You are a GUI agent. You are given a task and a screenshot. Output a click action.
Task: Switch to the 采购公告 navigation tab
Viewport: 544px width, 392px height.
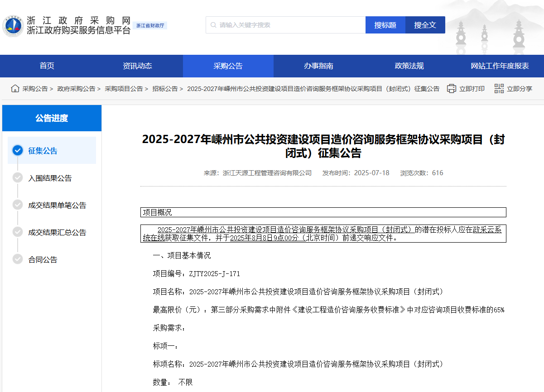point(228,66)
